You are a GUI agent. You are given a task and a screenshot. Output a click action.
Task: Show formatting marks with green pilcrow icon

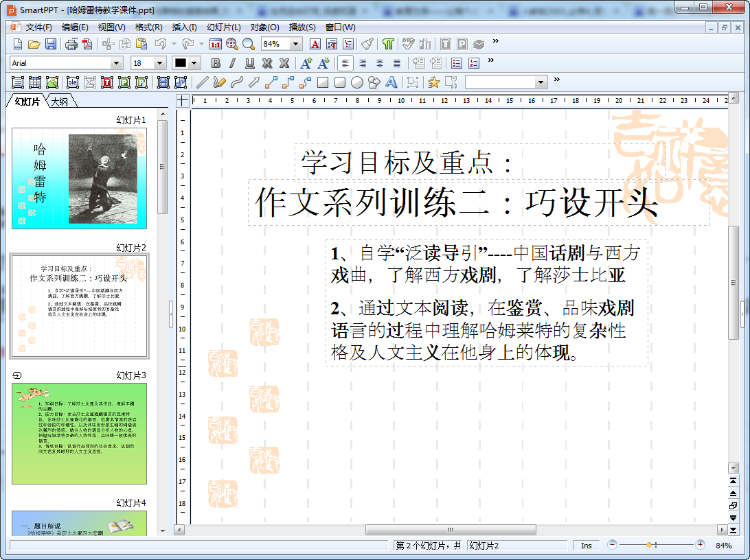coord(388,45)
